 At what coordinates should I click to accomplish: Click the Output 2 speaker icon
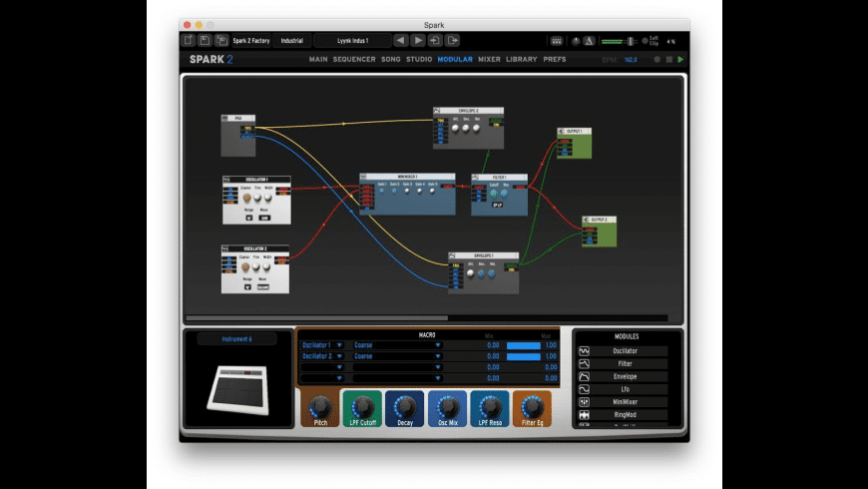coord(586,220)
